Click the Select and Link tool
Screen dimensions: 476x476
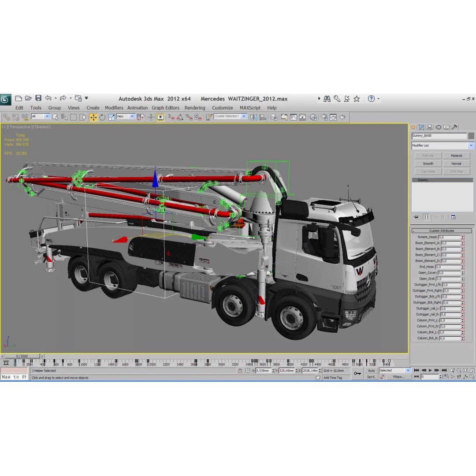coord(6,117)
